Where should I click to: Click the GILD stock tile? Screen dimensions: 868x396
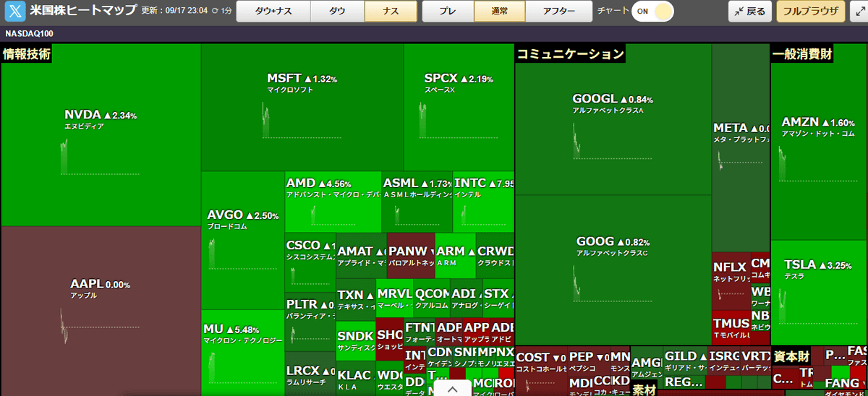coord(684,361)
